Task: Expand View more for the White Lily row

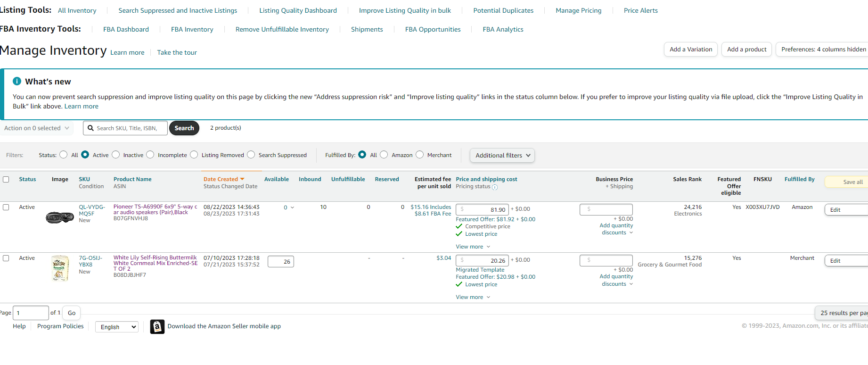Action: pyautogui.click(x=473, y=297)
